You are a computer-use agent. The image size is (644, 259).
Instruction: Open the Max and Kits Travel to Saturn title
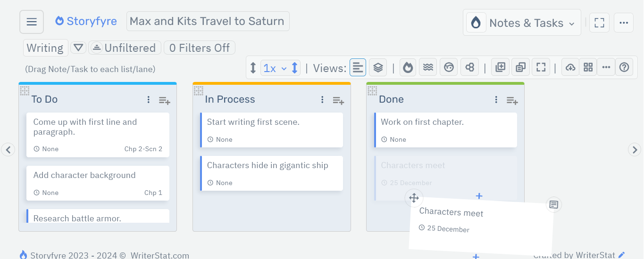pyautogui.click(x=208, y=21)
